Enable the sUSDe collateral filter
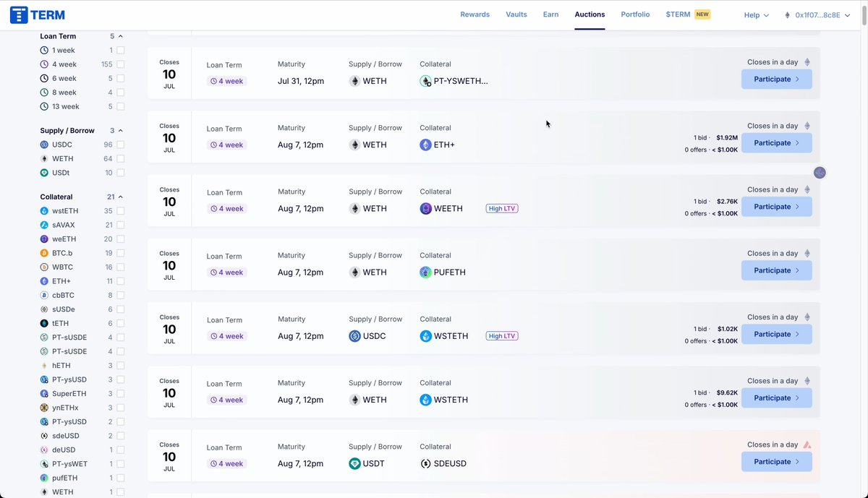 (121, 309)
